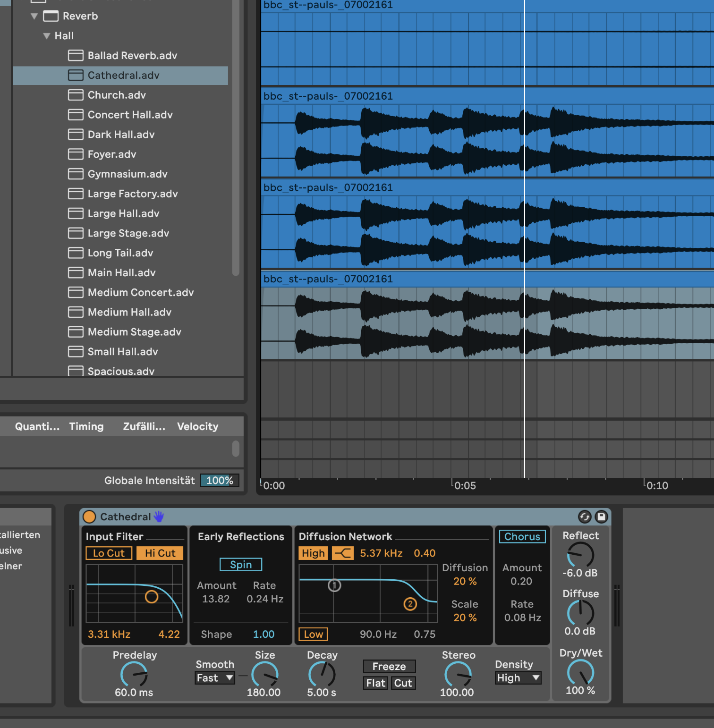Open the Timing groove tab

(x=86, y=427)
